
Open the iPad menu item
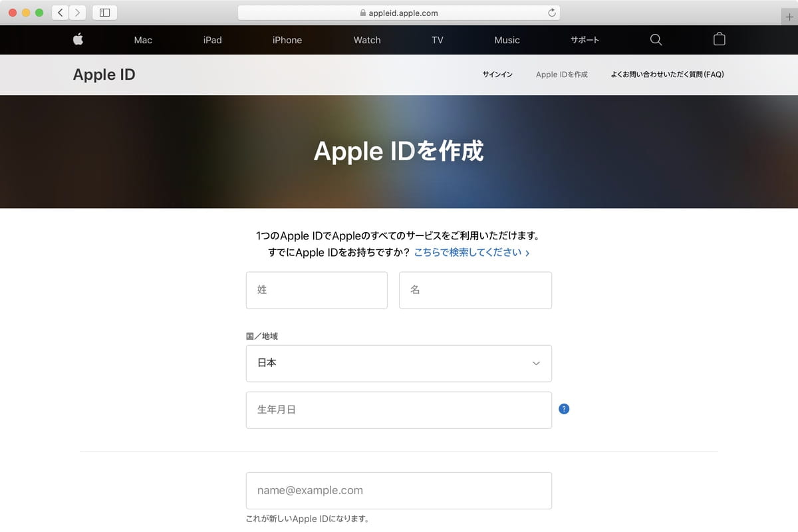click(x=213, y=40)
